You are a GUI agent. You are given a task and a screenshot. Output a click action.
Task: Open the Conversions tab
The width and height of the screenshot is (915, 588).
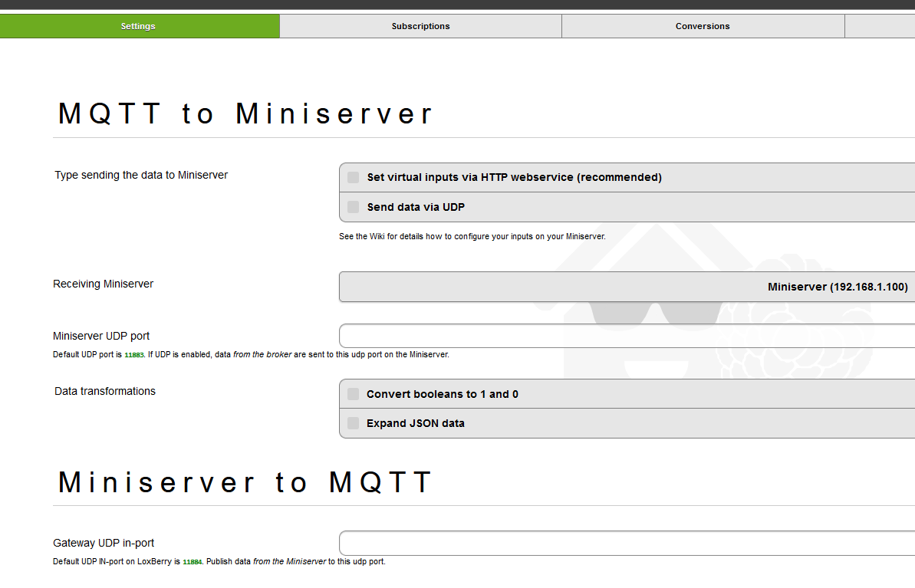(x=703, y=26)
